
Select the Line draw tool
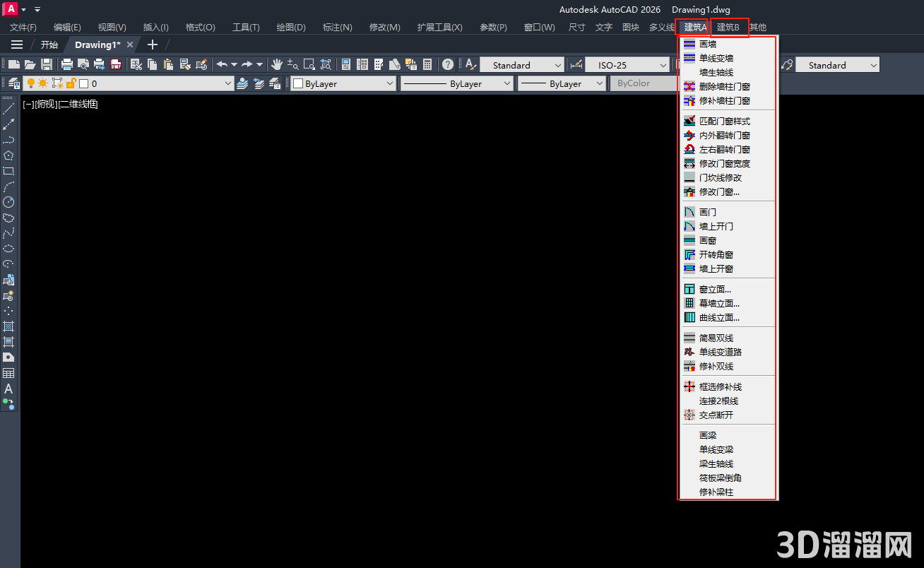[x=8, y=109]
